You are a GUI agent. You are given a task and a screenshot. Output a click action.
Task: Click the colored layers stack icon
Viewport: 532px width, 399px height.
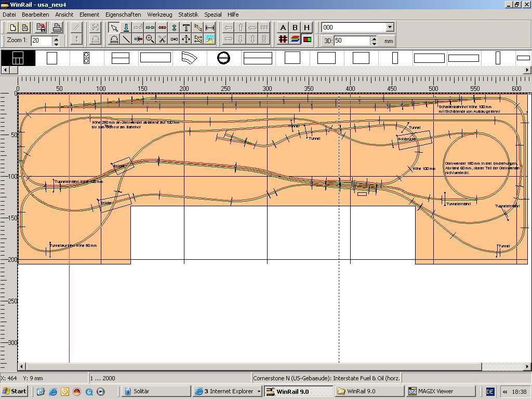click(295, 39)
